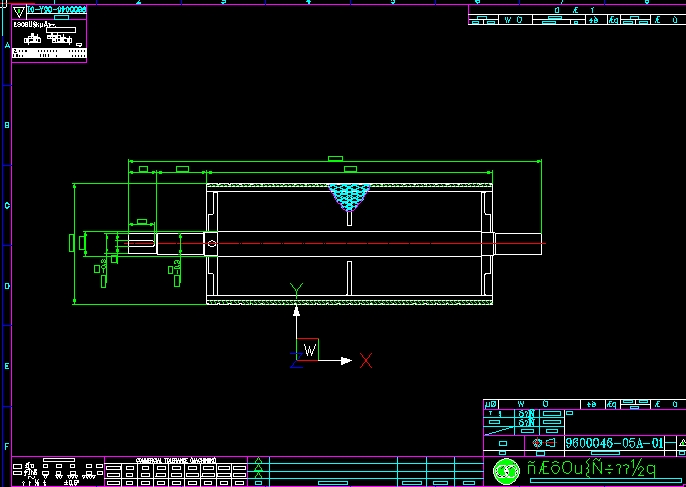686x487 pixels.
Task: Click the blue Z axis label
Action: point(296,360)
